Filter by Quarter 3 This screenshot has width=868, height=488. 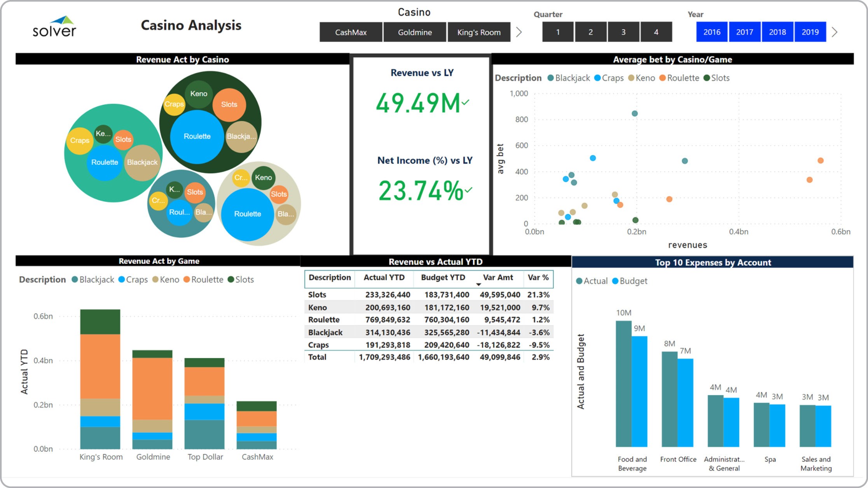[623, 32]
